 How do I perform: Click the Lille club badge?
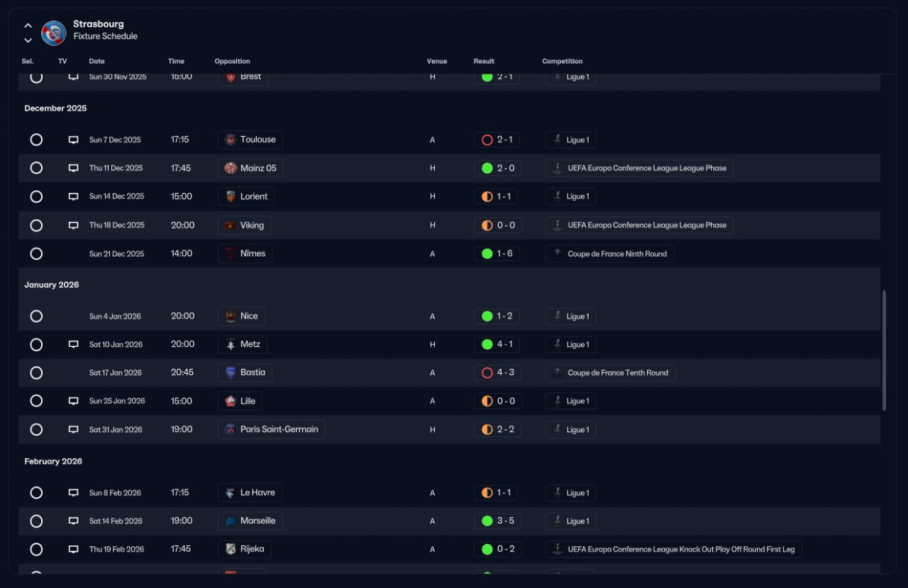pyautogui.click(x=230, y=401)
